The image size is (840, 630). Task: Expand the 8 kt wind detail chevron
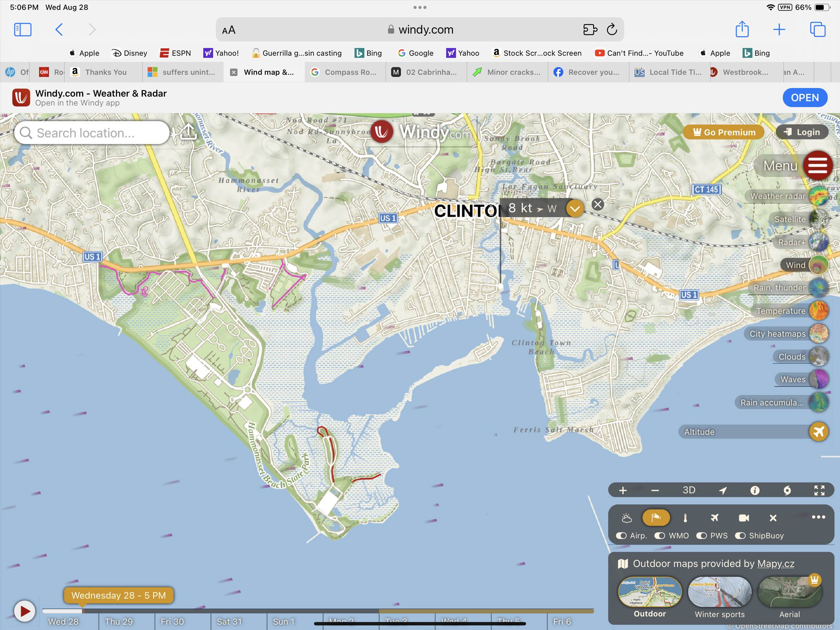coord(574,208)
